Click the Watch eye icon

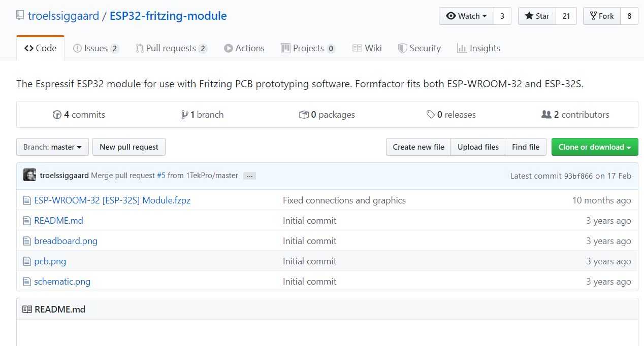tap(451, 16)
